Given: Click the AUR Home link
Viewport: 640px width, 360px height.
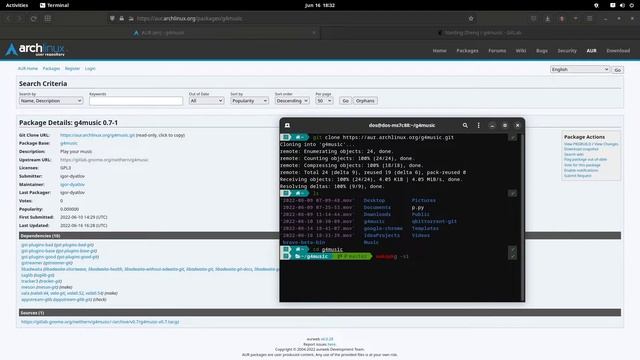Looking at the screenshot, I should [x=28, y=69].
